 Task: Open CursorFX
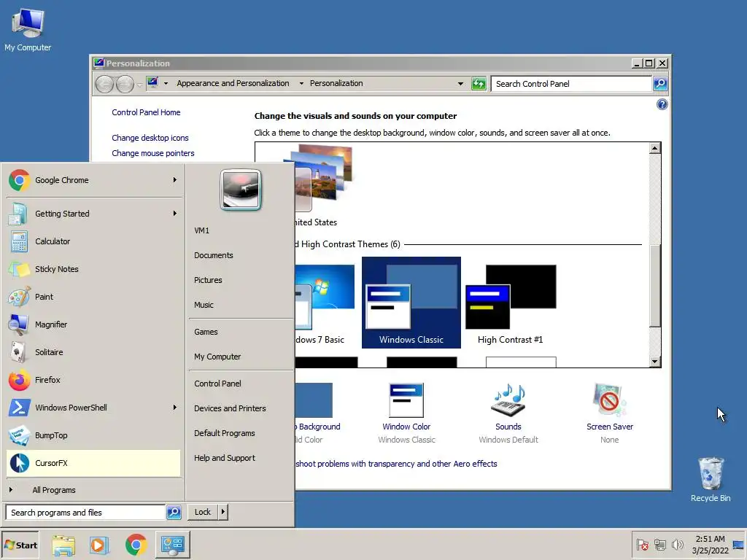(x=93, y=463)
